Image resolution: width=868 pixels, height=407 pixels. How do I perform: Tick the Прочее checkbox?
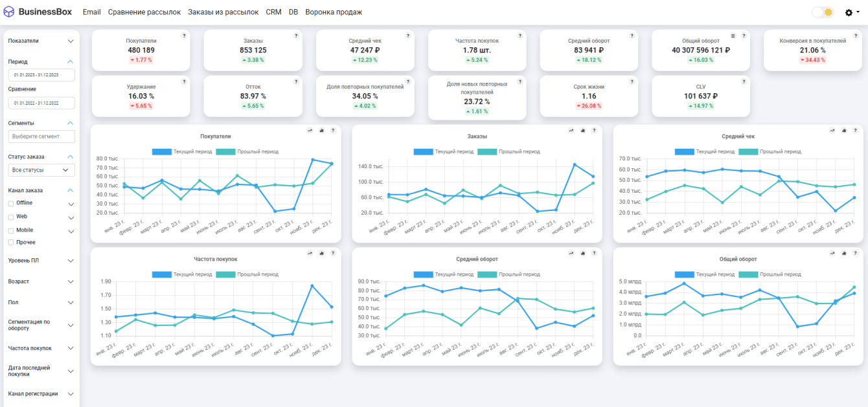[x=10, y=243]
